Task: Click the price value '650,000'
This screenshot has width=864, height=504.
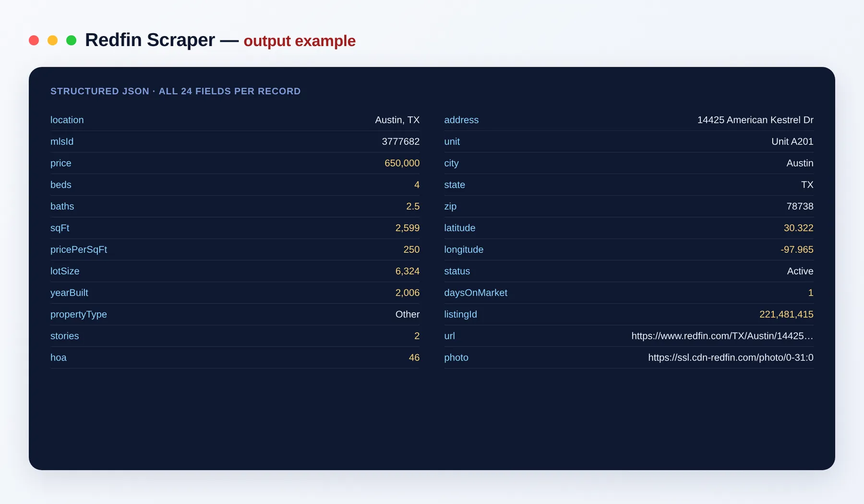Action: tap(402, 163)
